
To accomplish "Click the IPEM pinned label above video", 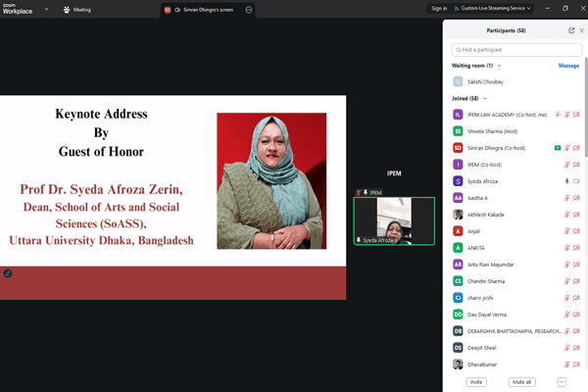I will pyautogui.click(x=369, y=192).
